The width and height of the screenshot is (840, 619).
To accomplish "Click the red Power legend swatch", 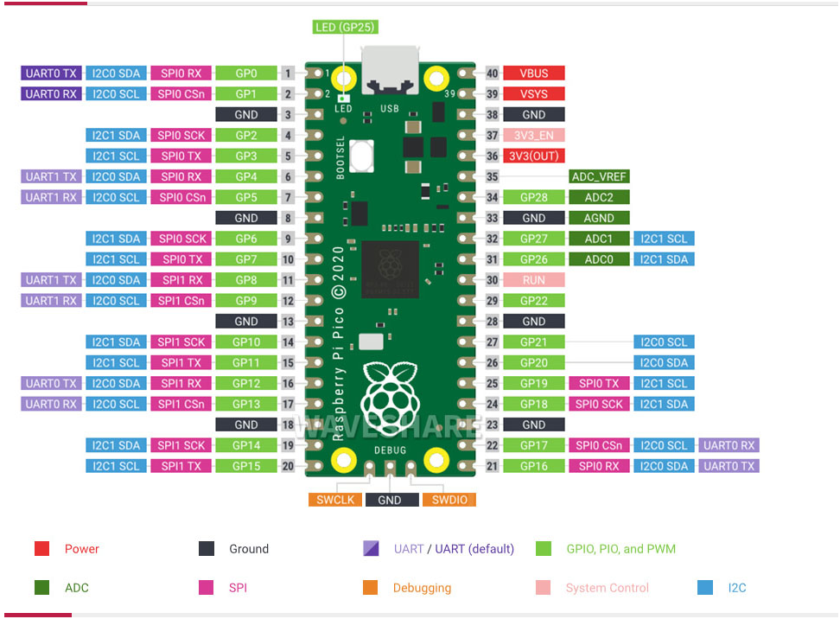I will click(41, 548).
